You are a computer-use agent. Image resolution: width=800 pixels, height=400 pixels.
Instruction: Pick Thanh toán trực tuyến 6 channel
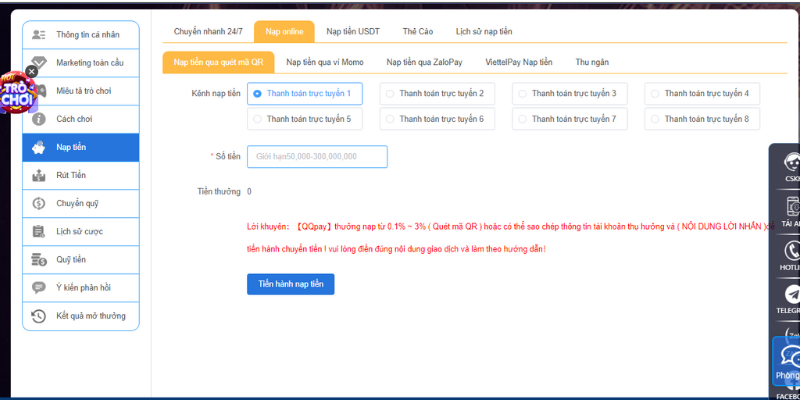[x=388, y=119]
